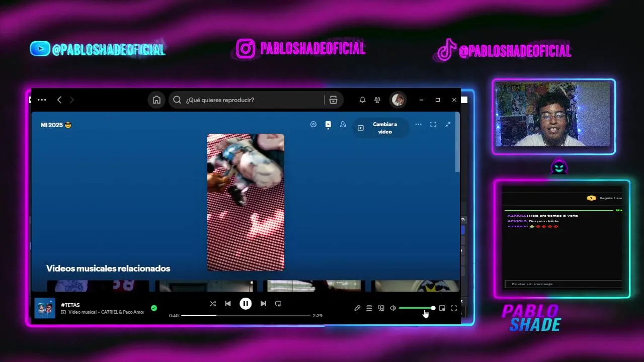This screenshot has width=644, height=362.
Task: Go forward with the right arrow in Spotify
Action: pos(71,100)
